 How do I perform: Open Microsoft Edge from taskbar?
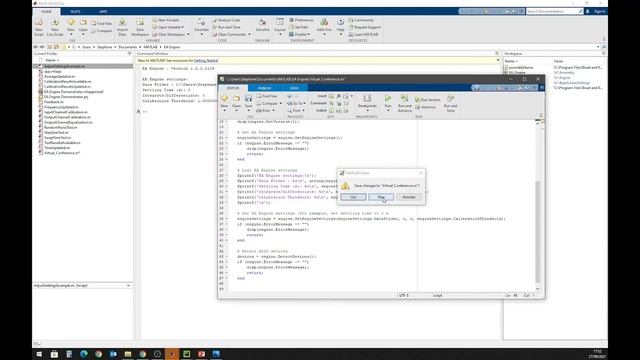pyautogui.click(x=84, y=354)
